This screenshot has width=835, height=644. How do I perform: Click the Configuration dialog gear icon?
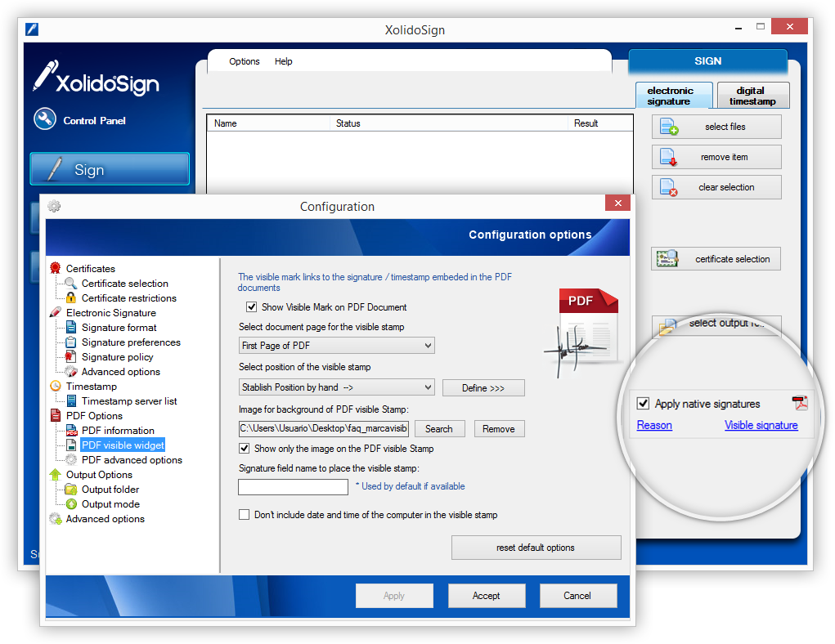pos(54,206)
